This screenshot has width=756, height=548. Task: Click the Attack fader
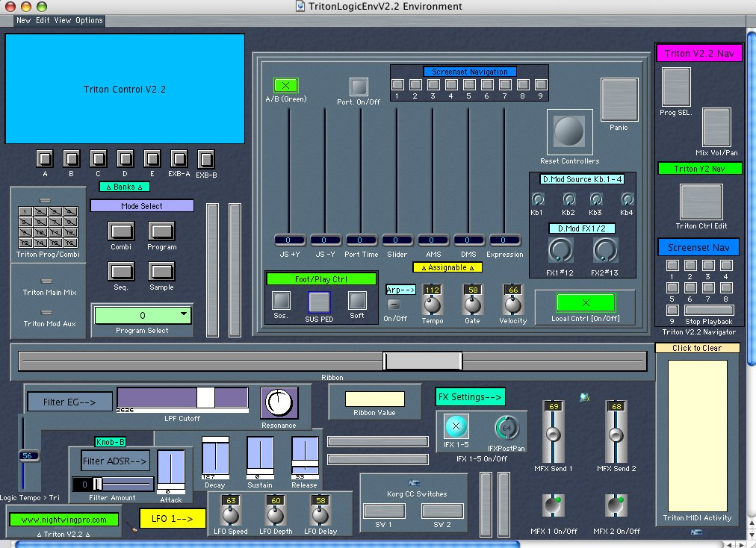[171, 473]
